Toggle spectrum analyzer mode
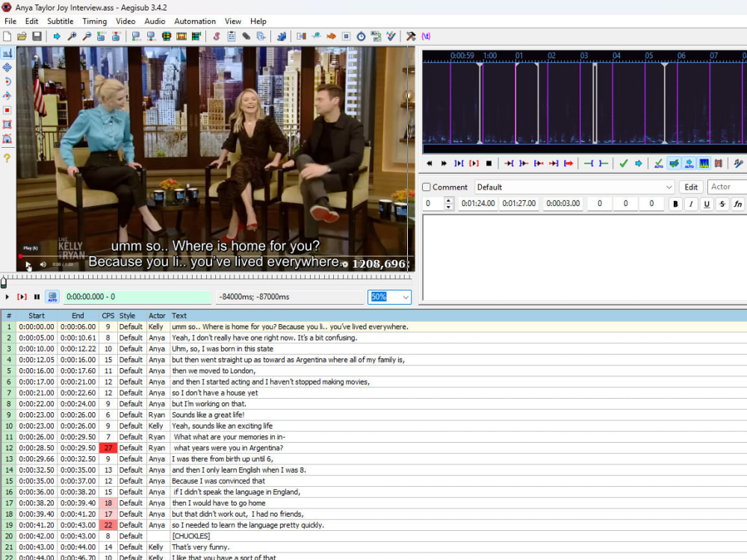This screenshot has width=747, height=560. tap(704, 164)
